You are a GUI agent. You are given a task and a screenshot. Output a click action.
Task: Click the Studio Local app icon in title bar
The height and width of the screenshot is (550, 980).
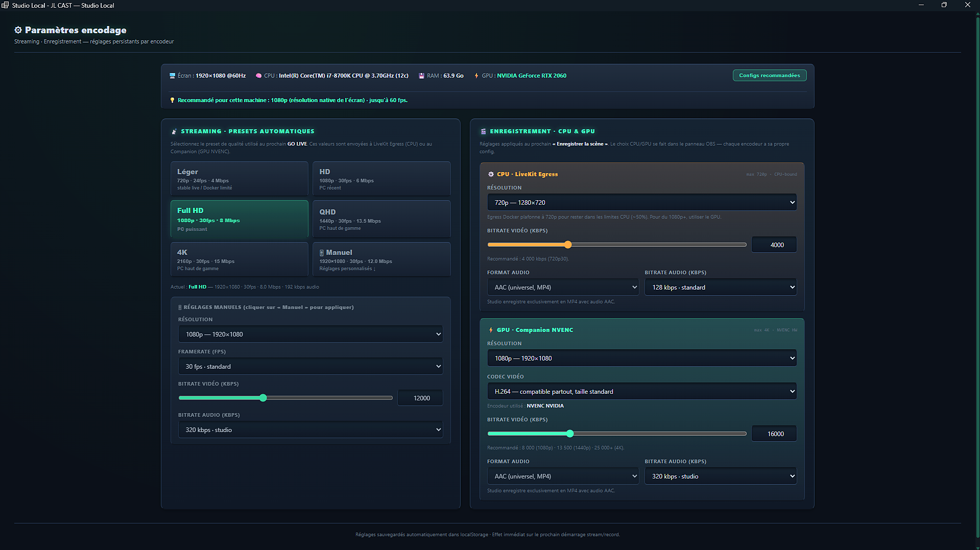[5, 5]
